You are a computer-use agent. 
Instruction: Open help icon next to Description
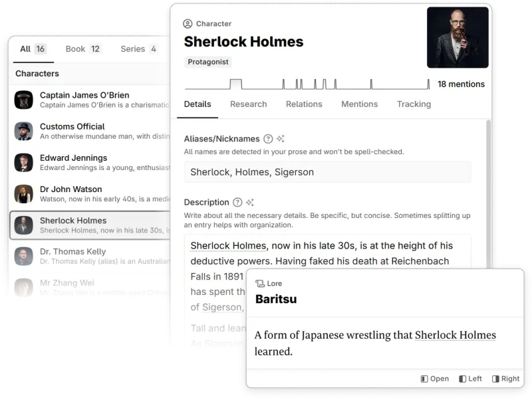point(237,203)
